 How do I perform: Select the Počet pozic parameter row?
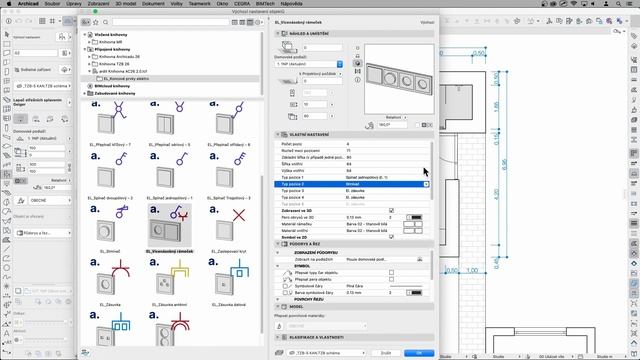[x=352, y=144]
